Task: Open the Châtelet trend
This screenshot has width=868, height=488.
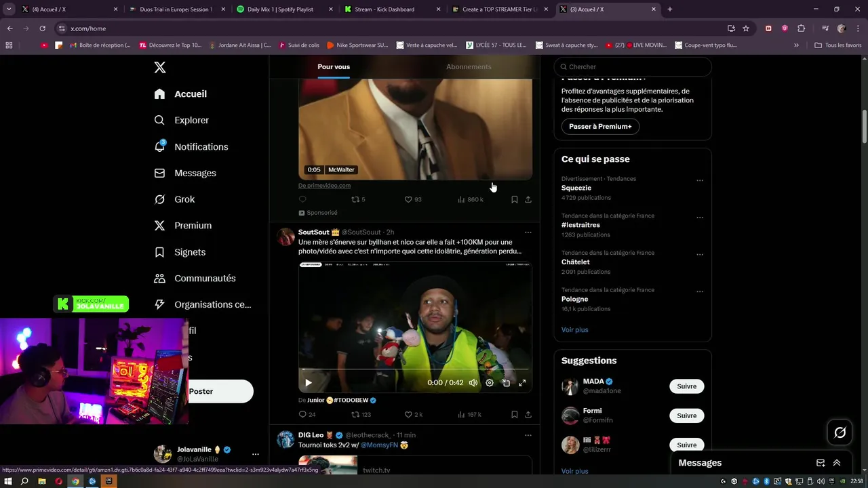Action: pos(576,262)
